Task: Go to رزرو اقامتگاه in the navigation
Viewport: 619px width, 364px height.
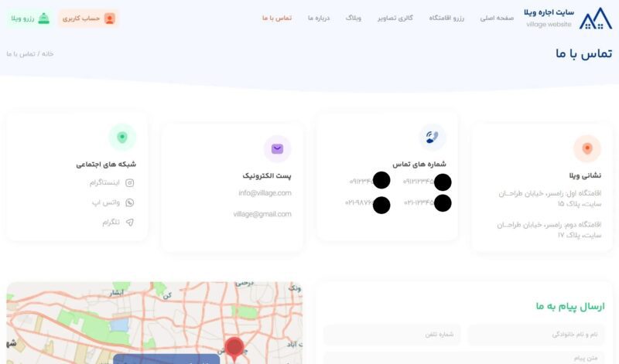Action: coord(448,18)
